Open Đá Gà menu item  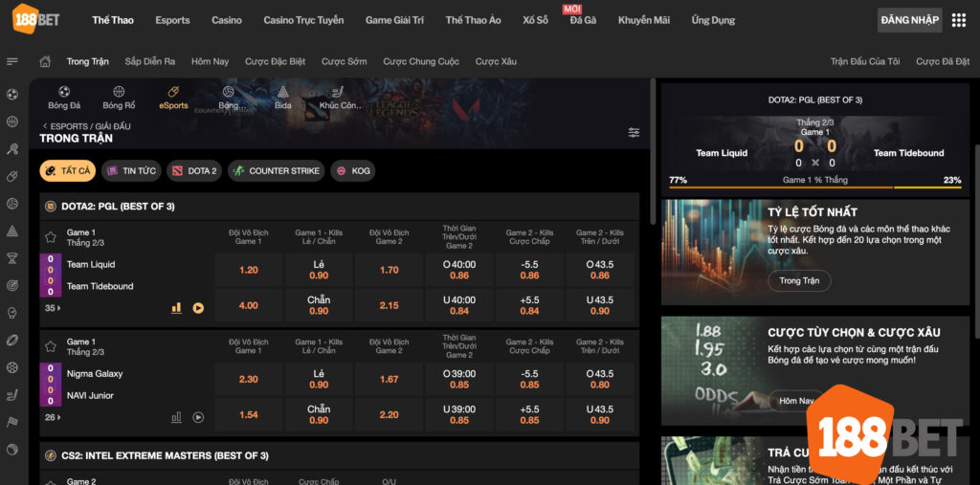[x=583, y=20]
